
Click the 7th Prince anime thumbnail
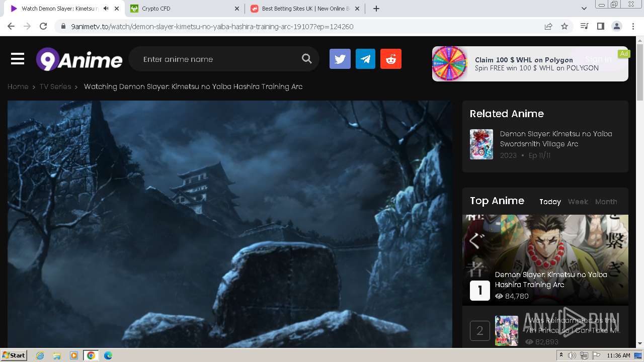[x=507, y=331]
